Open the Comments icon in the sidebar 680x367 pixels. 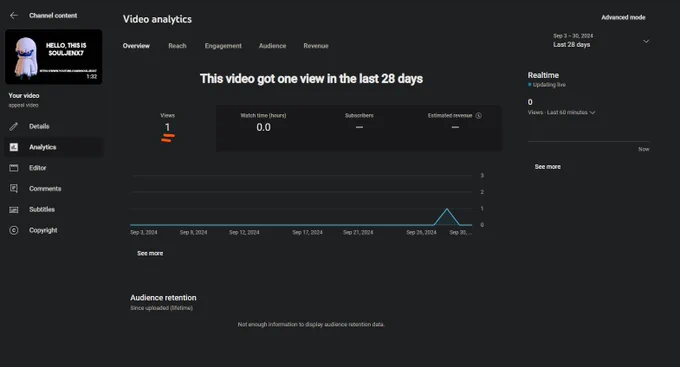pos(14,189)
